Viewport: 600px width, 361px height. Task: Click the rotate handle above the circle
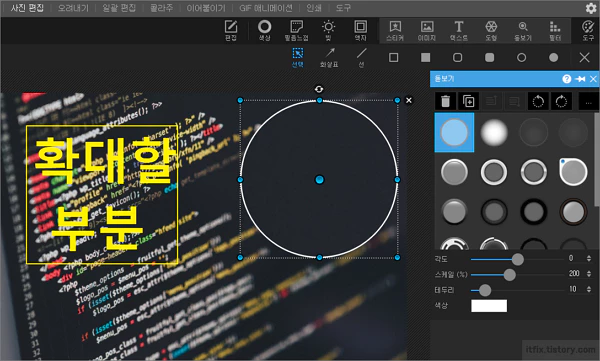coord(319,89)
